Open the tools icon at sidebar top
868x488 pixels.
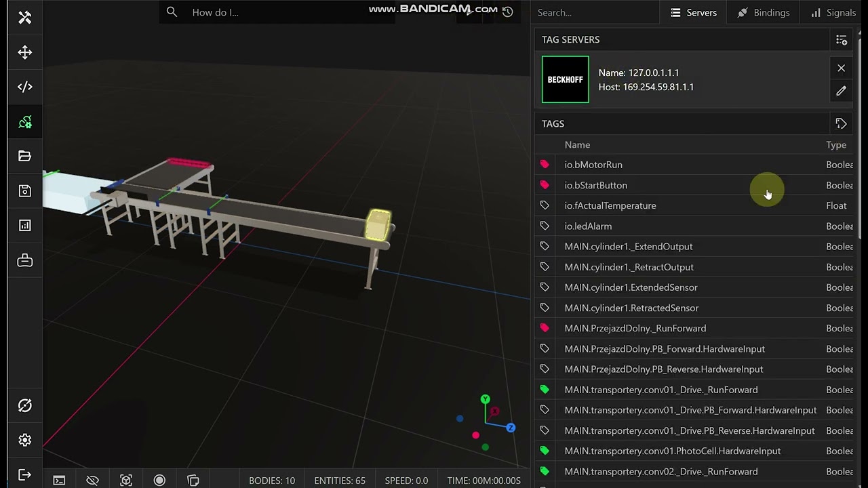point(25,18)
